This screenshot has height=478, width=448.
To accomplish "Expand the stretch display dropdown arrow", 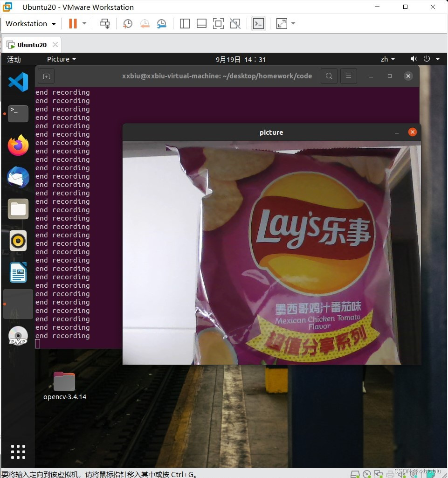I will (x=293, y=23).
